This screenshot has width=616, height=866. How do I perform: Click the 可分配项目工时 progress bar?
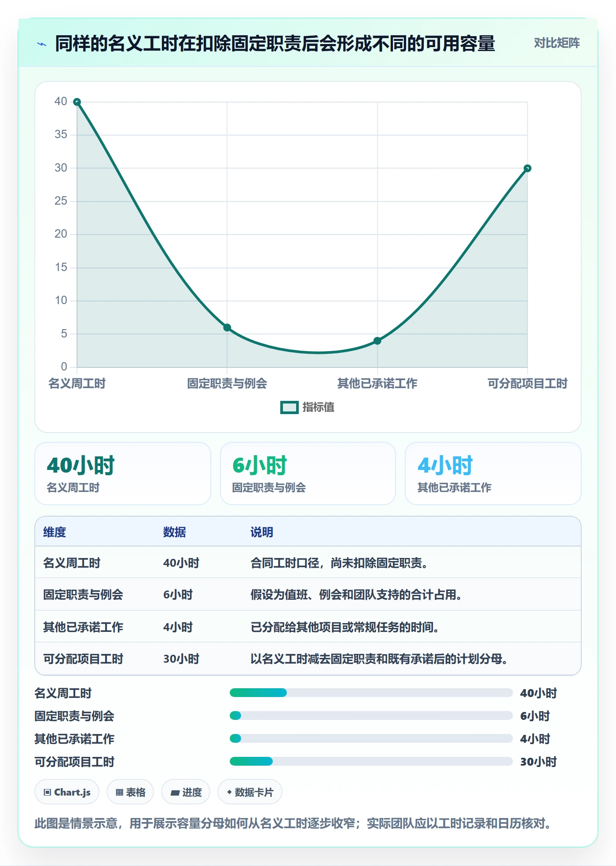coord(371,762)
